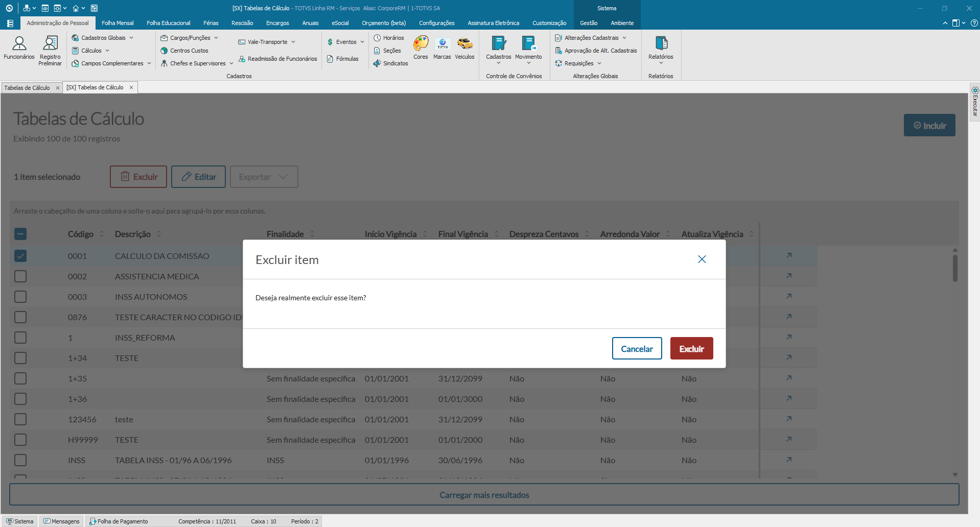The height and width of the screenshot is (527, 980).
Task: Open the Funcionários ribbon icon
Action: (x=19, y=49)
